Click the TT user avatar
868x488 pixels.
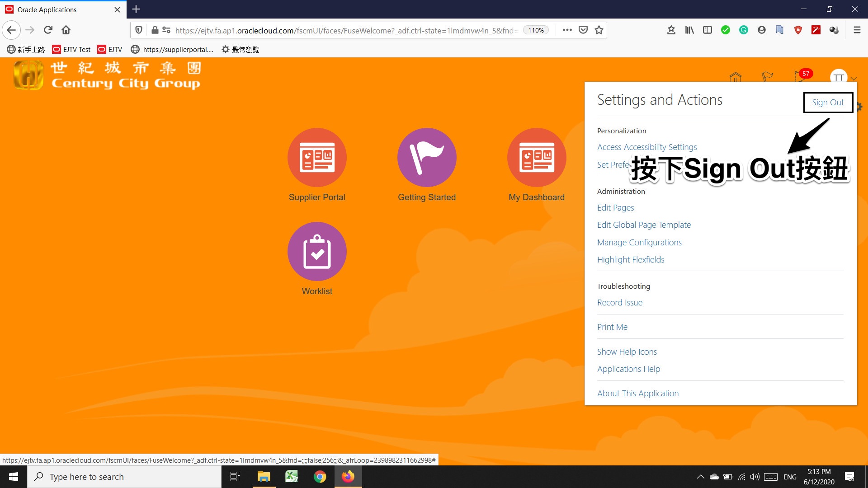pos(839,77)
